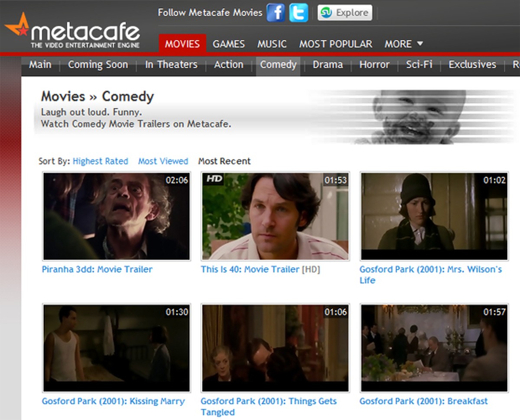
Task: Open the In Theaters category
Action: coord(171,65)
